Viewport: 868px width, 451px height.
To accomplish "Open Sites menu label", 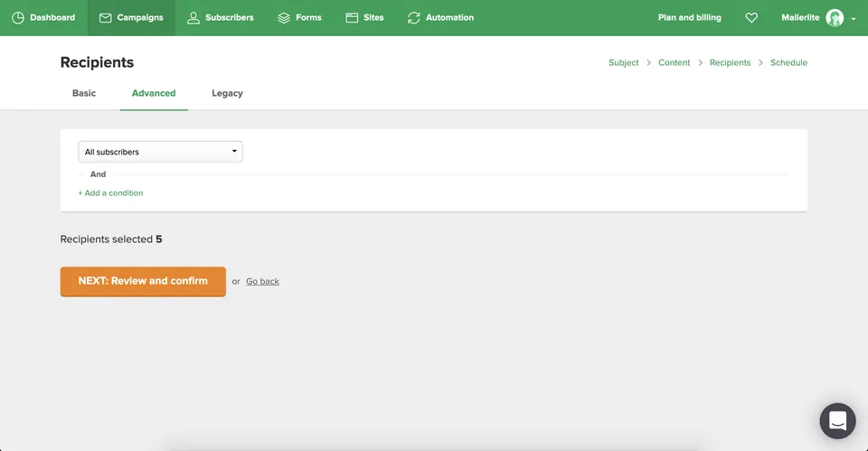I will tap(373, 18).
